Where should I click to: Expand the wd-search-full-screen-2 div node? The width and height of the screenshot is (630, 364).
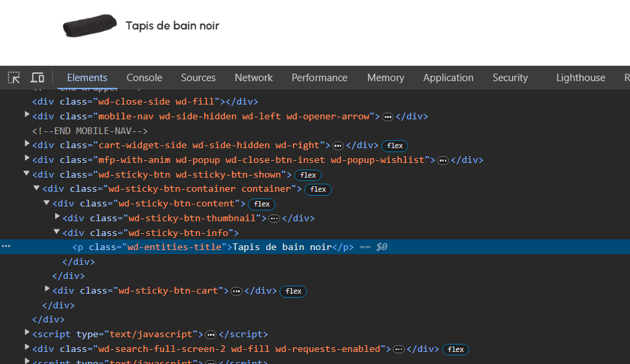(27, 347)
